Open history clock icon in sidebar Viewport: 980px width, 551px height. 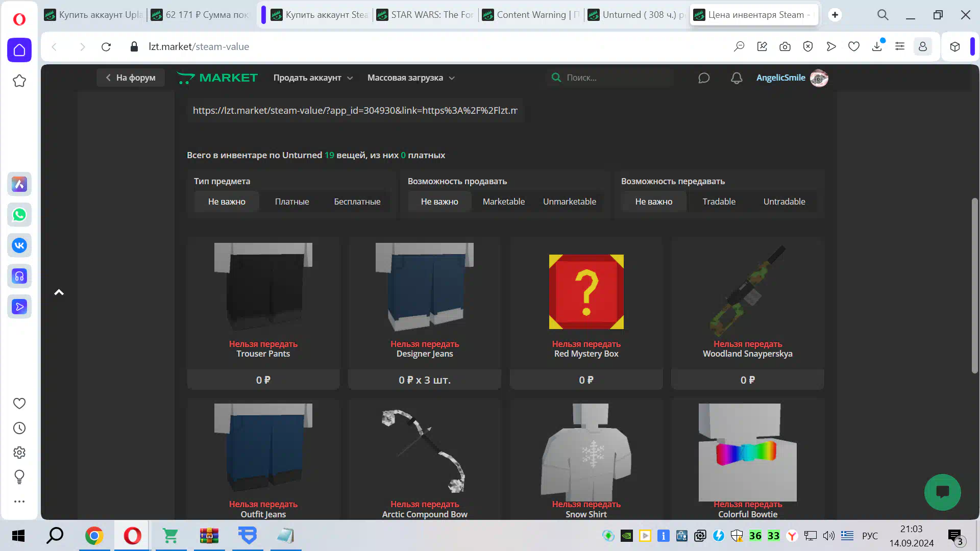(x=19, y=428)
